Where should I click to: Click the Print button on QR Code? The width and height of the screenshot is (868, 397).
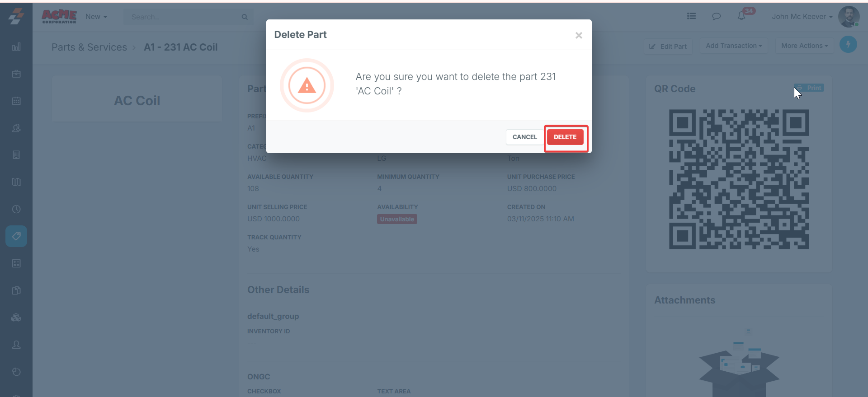coord(809,88)
